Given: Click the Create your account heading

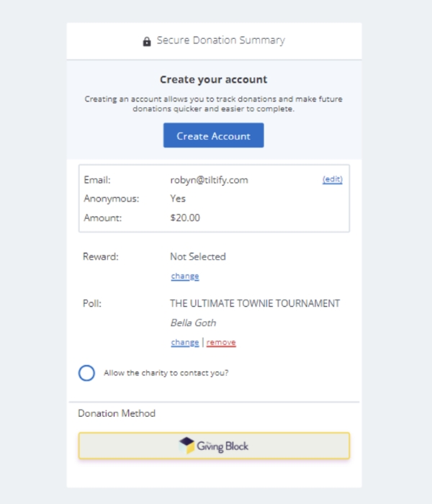Looking at the screenshot, I should click(x=213, y=79).
